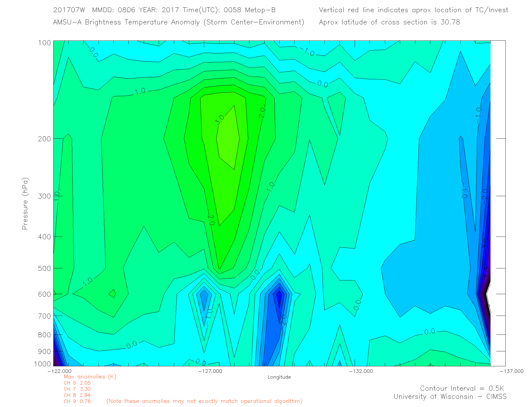This screenshot has width=532, height=407.
Task: Click the 3.0 contour label
Action: point(219,119)
